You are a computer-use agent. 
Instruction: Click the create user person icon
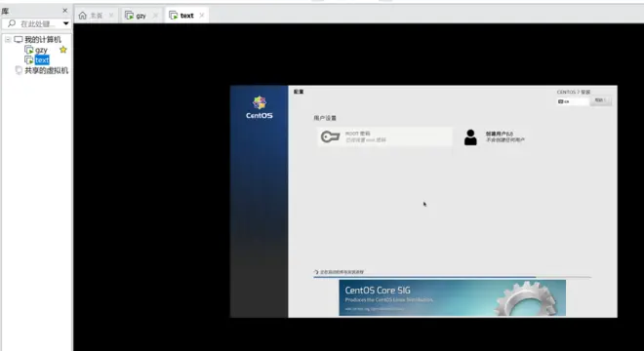coord(470,137)
